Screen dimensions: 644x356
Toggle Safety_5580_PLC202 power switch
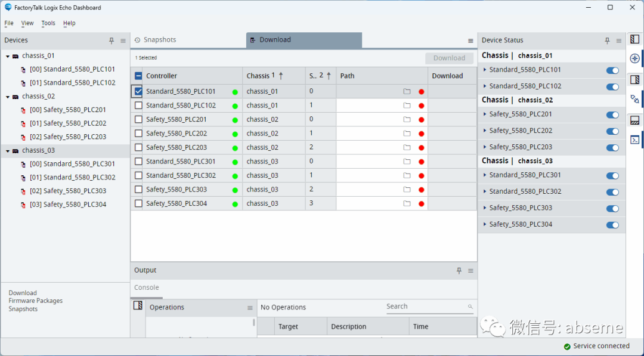612,131
